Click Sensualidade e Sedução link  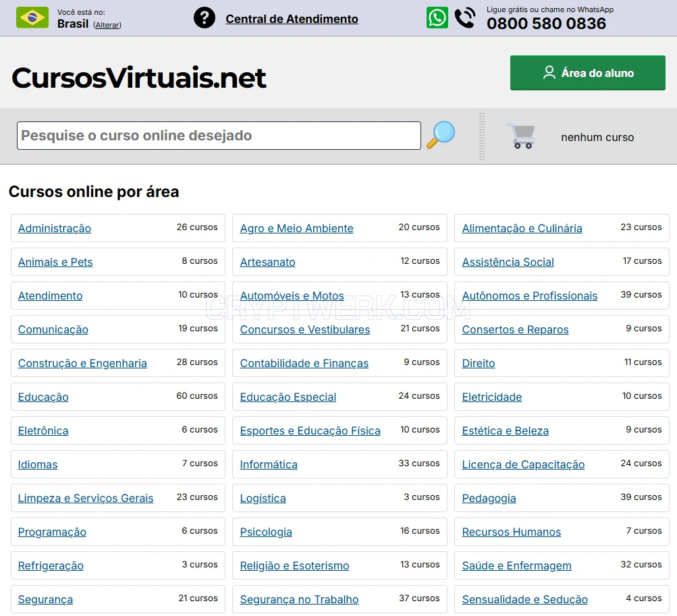click(x=524, y=599)
